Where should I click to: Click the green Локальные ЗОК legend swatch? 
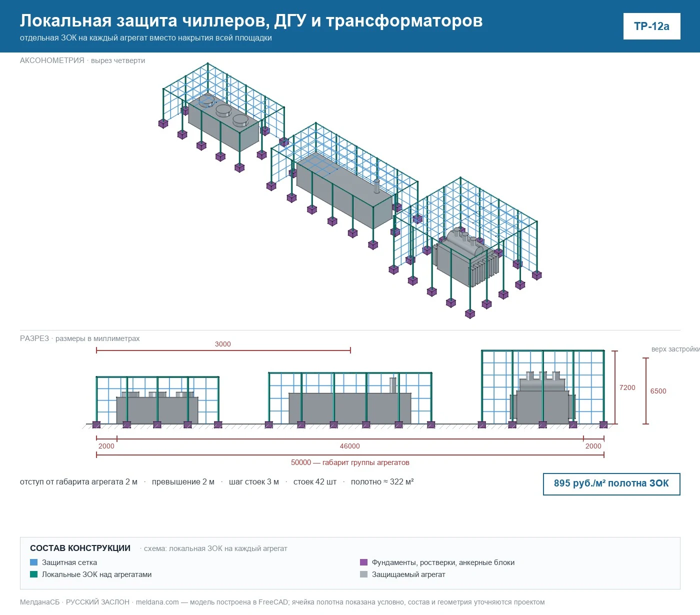[x=34, y=574]
